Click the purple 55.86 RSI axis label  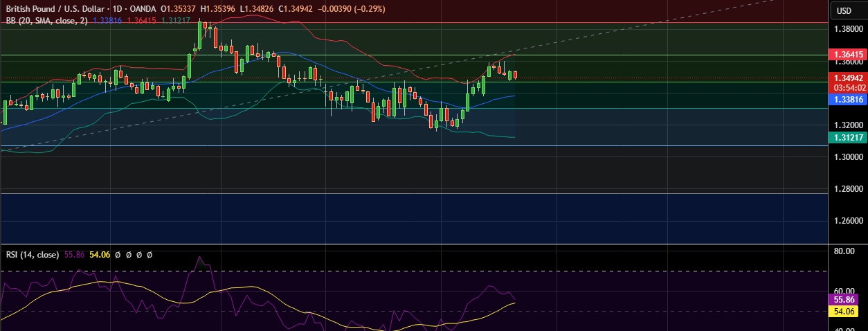pyautogui.click(x=847, y=300)
